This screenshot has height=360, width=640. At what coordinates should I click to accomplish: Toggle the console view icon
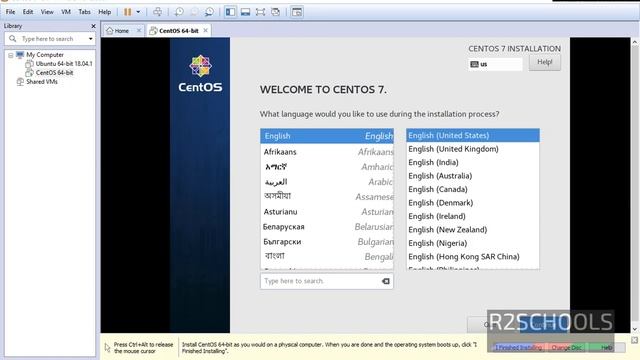point(297,12)
